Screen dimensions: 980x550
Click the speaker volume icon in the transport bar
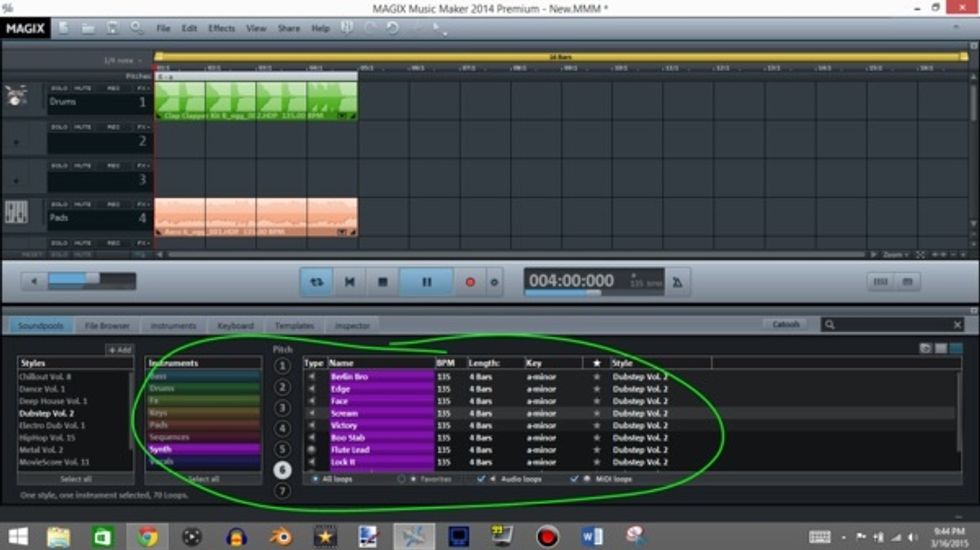point(34,281)
